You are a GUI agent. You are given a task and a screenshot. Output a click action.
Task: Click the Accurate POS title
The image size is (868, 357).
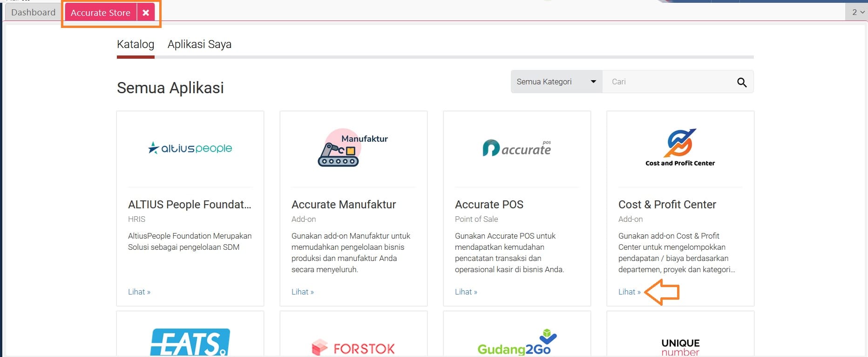pyautogui.click(x=489, y=205)
